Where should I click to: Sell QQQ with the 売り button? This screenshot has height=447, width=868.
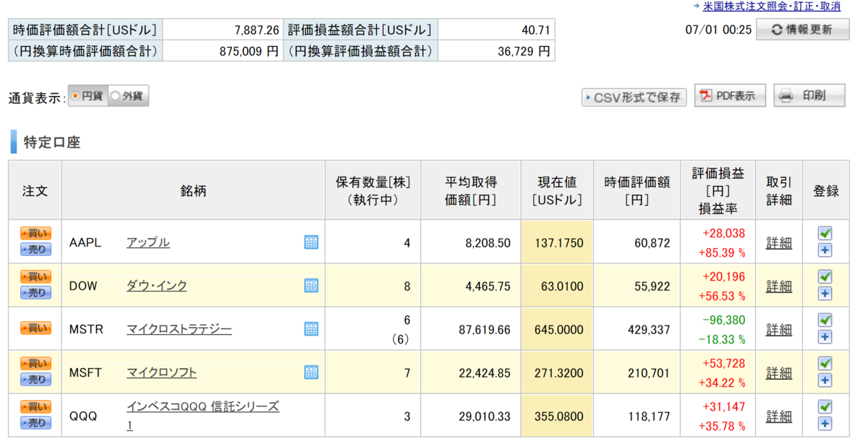click(35, 423)
